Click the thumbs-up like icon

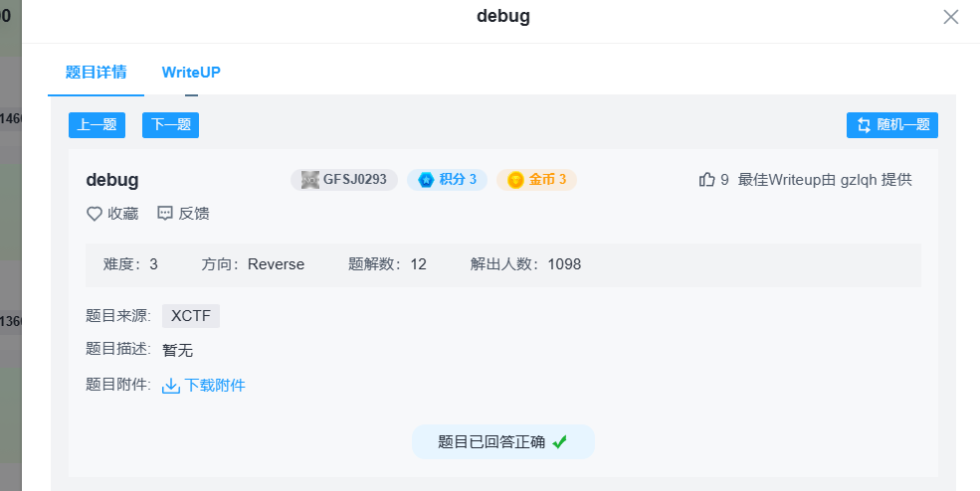pos(707,180)
